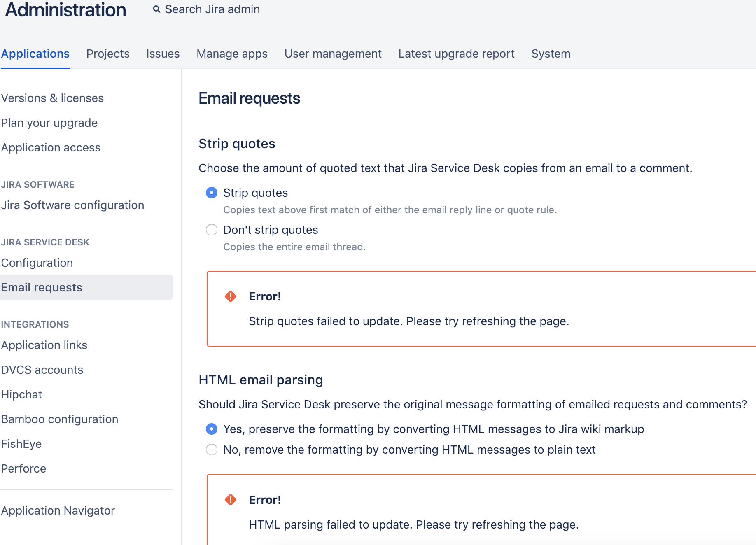Open Application Navigator link
Viewport: 756px width, 545px height.
click(x=58, y=510)
